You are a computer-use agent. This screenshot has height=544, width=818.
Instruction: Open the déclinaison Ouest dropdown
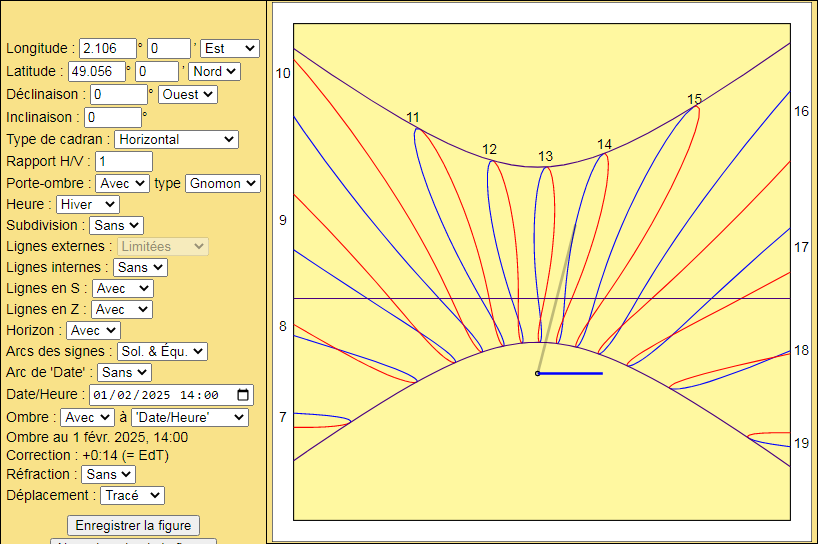click(x=188, y=94)
